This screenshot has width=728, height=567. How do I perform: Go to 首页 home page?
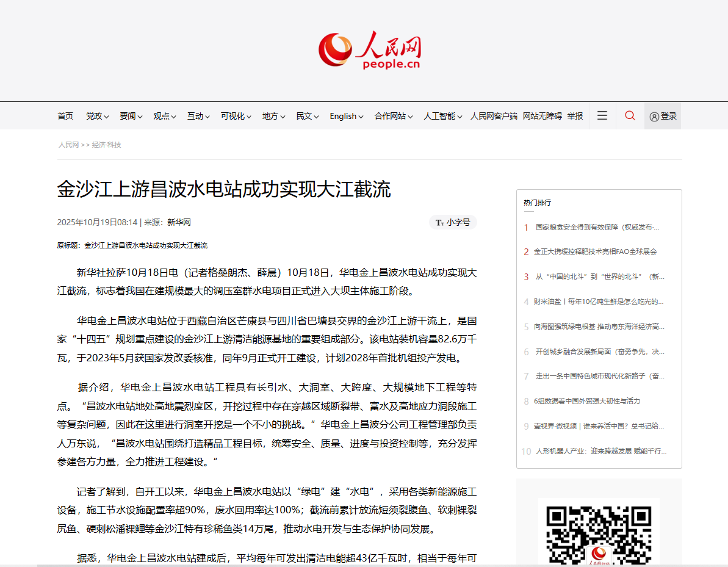[x=65, y=116]
